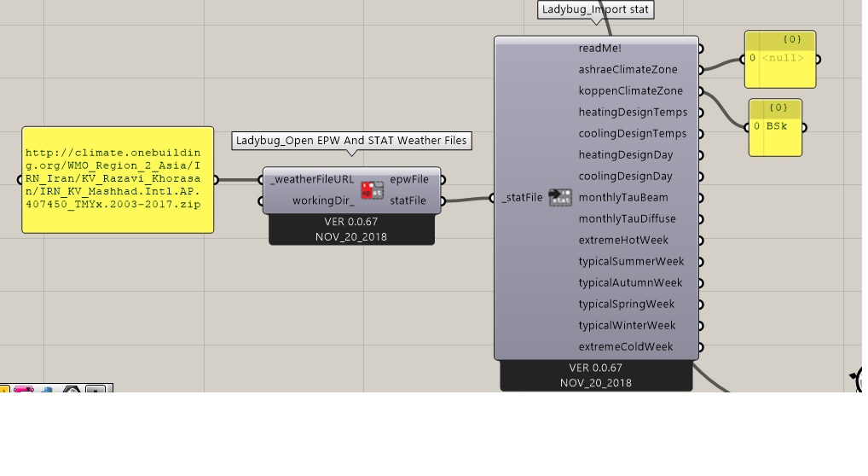
Task: Click the Ladybug_Open EPW And STAT Weather Files label
Action: click(351, 141)
